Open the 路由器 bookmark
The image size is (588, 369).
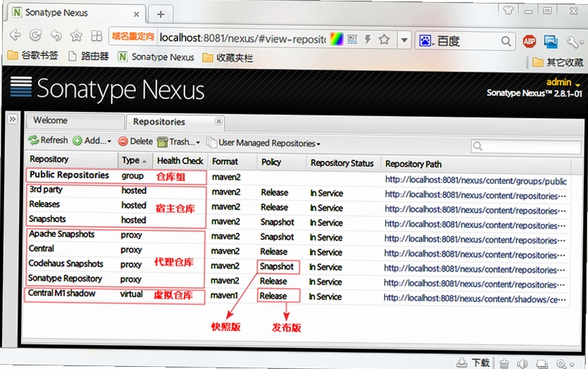(88, 57)
